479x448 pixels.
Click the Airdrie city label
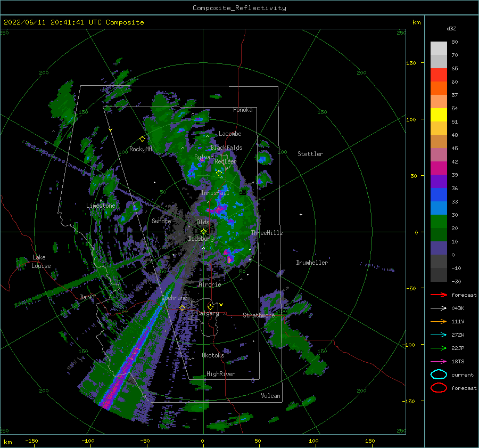click(x=210, y=284)
